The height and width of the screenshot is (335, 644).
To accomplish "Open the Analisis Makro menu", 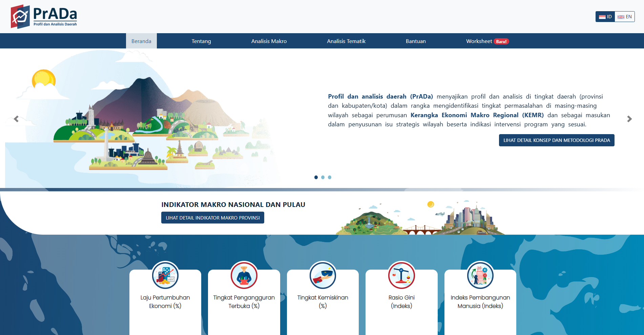I will [x=269, y=41].
